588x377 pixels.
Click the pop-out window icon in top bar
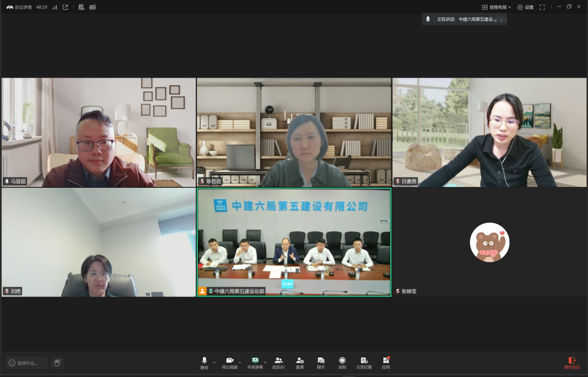click(65, 7)
